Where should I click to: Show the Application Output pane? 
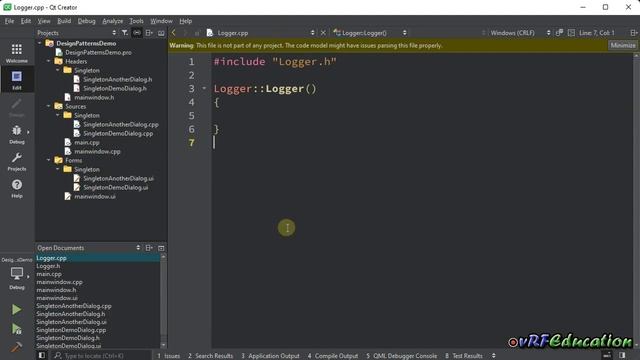[270, 356]
